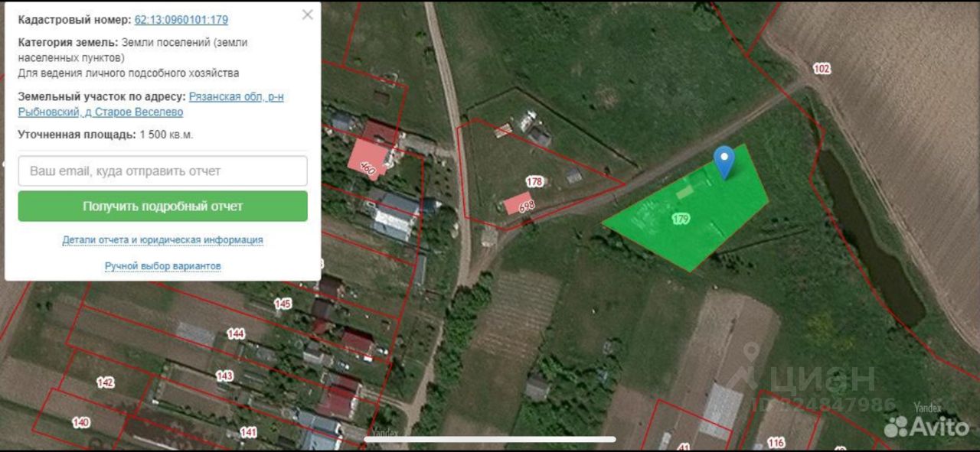Viewport: 980px width, 452px height.
Task: Close the cadastral info popup
Action: pos(307,15)
